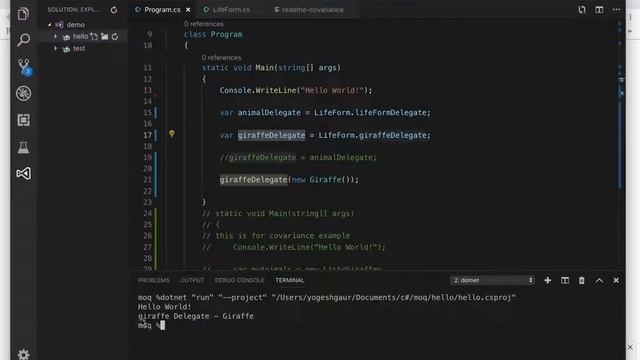Click the lightbulb quick fix icon

point(171,133)
